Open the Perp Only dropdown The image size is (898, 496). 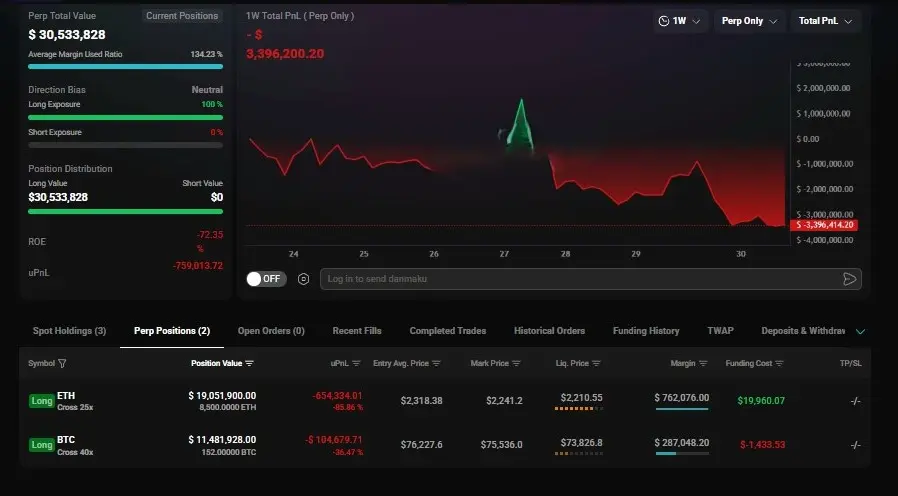749,21
